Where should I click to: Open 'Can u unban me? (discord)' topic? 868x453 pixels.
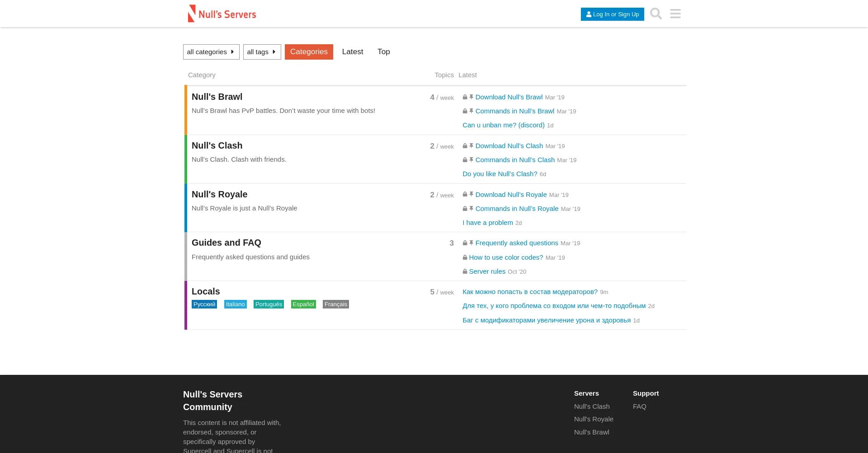pyautogui.click(x=504, y=125)
